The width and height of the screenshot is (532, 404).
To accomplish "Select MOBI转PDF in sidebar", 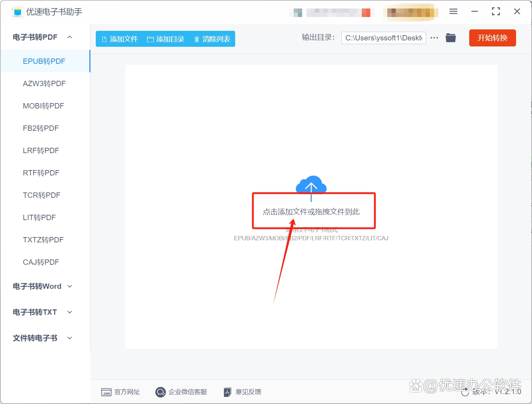I will coord(45,106).
